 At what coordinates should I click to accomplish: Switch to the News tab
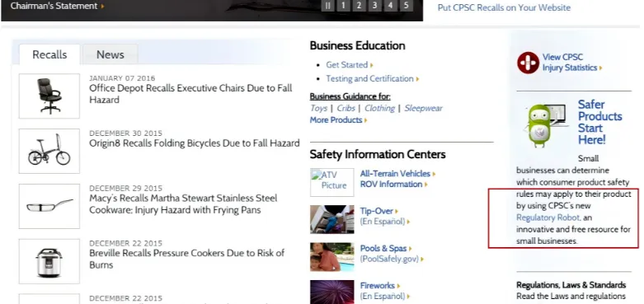click(110, 54)
